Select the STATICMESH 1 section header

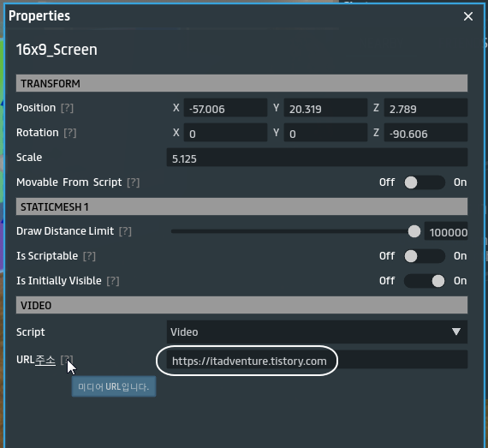coord(241,206)
